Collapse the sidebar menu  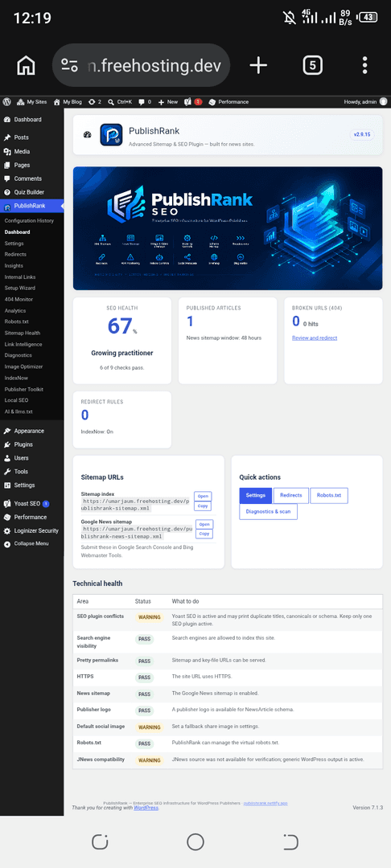tap(31, 543)
